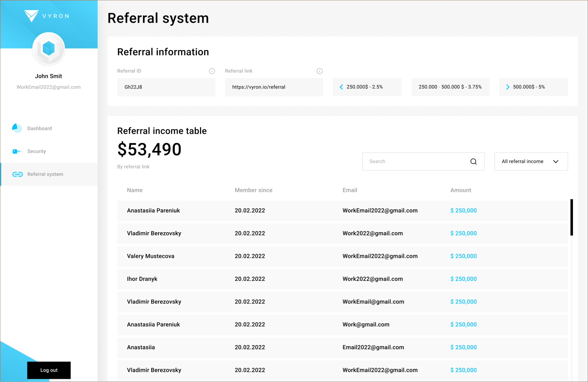
Task: Click the search magnifier icon
Action: click(x=473, y=161)
